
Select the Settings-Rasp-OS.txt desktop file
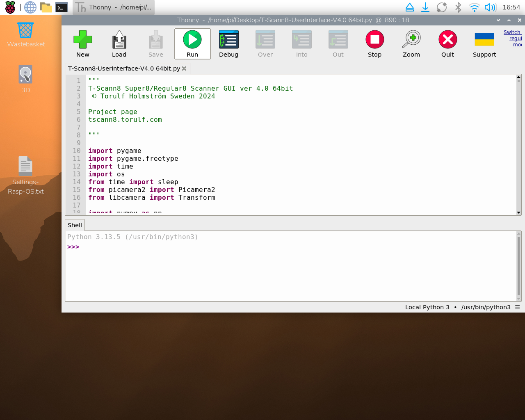(x=25, y=176)
